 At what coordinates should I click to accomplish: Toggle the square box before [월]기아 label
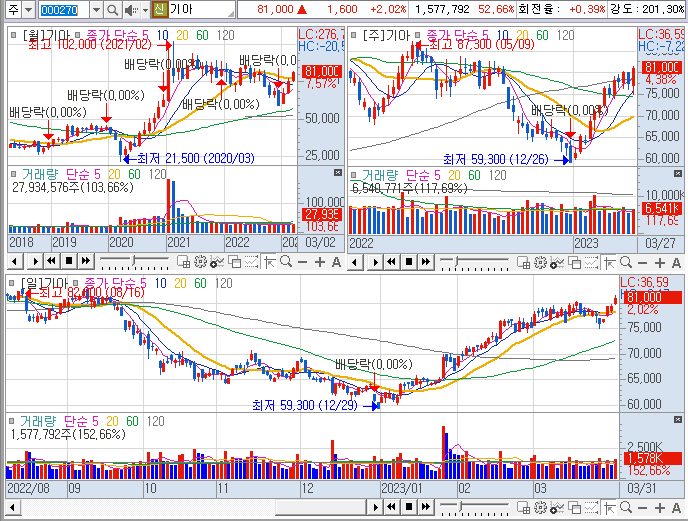click(13, 35)
